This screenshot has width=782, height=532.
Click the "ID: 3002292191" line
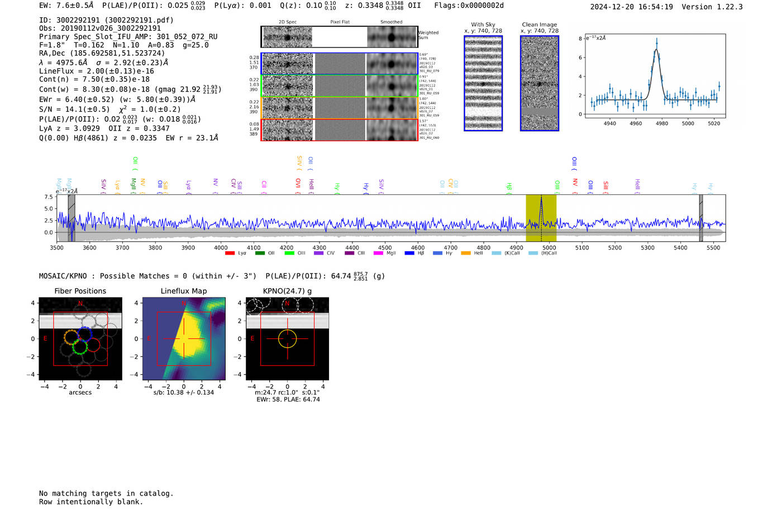click(106, 20)
